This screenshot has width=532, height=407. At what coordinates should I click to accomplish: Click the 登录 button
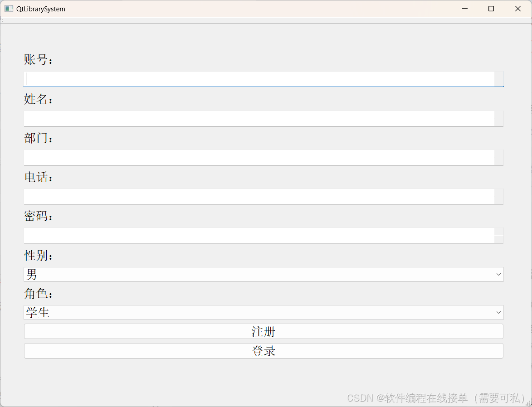264,351
